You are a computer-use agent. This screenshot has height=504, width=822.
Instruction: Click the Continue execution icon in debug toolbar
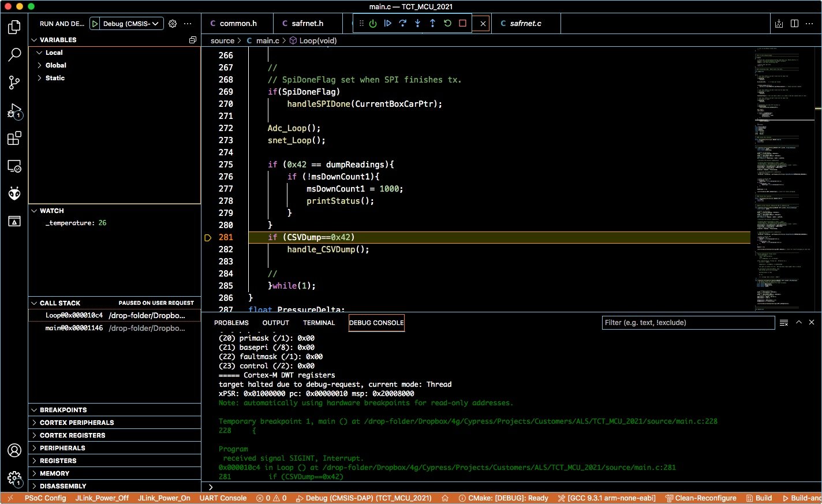(387, 23)
